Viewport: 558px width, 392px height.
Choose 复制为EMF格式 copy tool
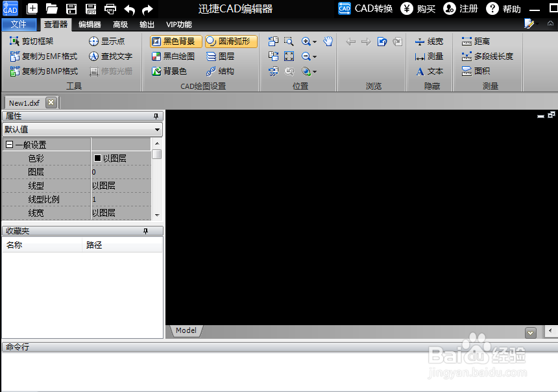click(x=43, y=56)
